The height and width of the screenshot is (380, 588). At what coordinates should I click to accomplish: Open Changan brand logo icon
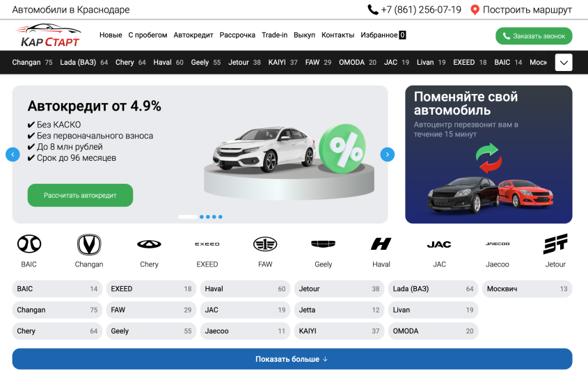click(89, 244)
